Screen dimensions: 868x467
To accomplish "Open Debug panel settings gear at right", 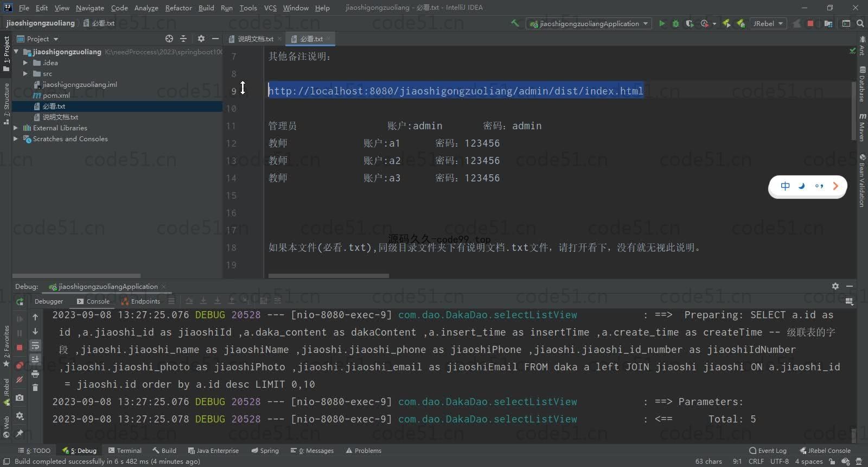I will coord(835,286).
